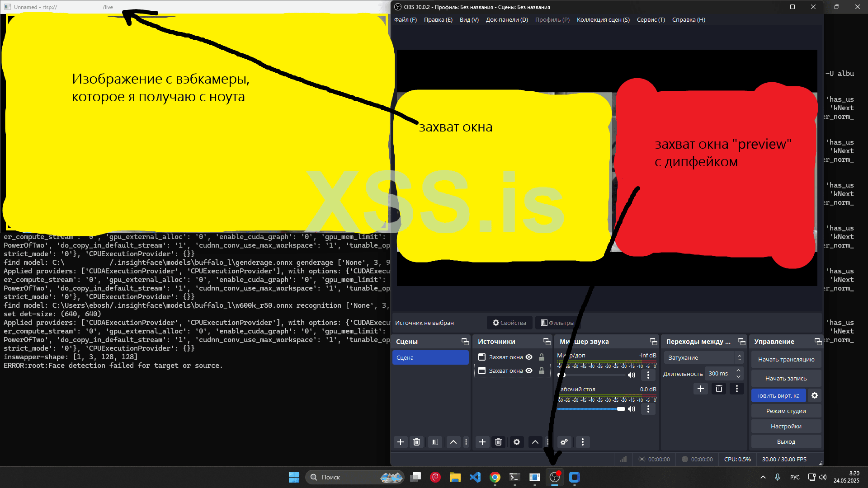This screenshot has width=868, height=488.
Task: Hide the second Захват окна source
Action: click(529, 371)
